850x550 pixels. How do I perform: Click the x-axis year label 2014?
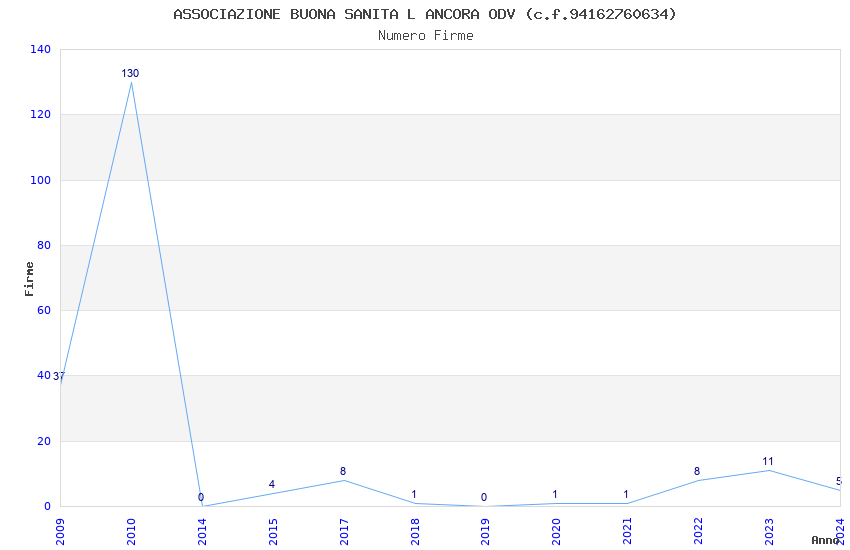tap(202, 532)
